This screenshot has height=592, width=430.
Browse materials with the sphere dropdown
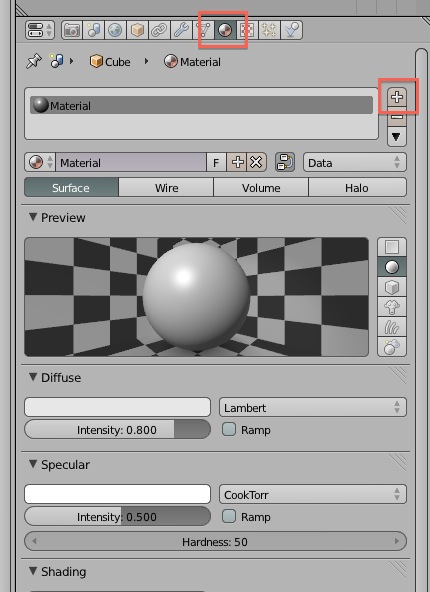(x=40, y=163)
